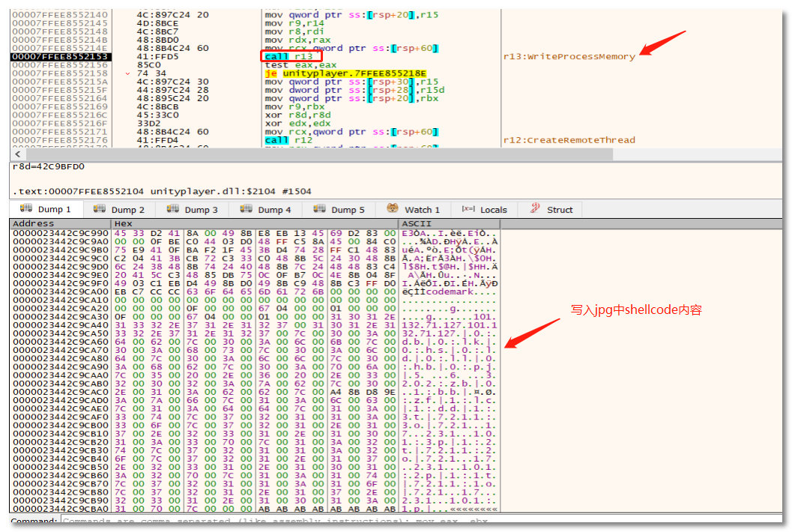Click the Address column header in dump
Screen dimensions: 792x532
34,223
